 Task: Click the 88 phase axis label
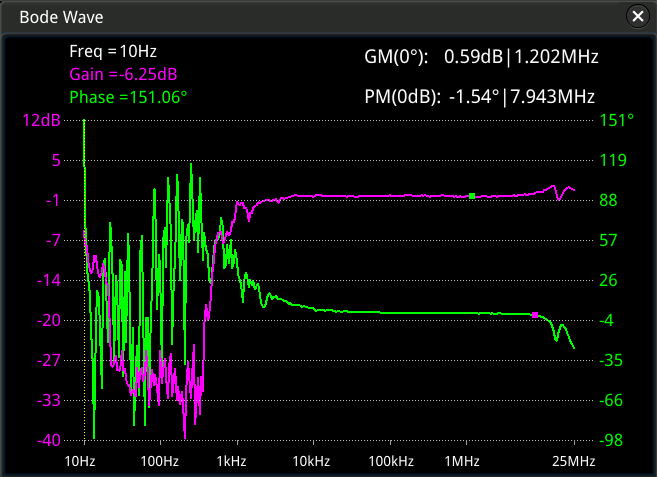point(608,200)
